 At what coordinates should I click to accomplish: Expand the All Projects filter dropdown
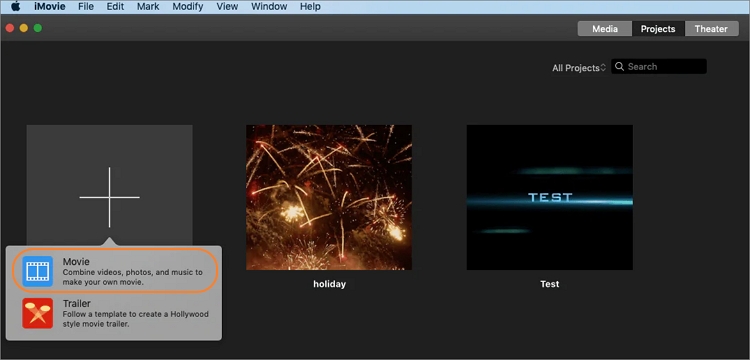(x=579, y=68)
